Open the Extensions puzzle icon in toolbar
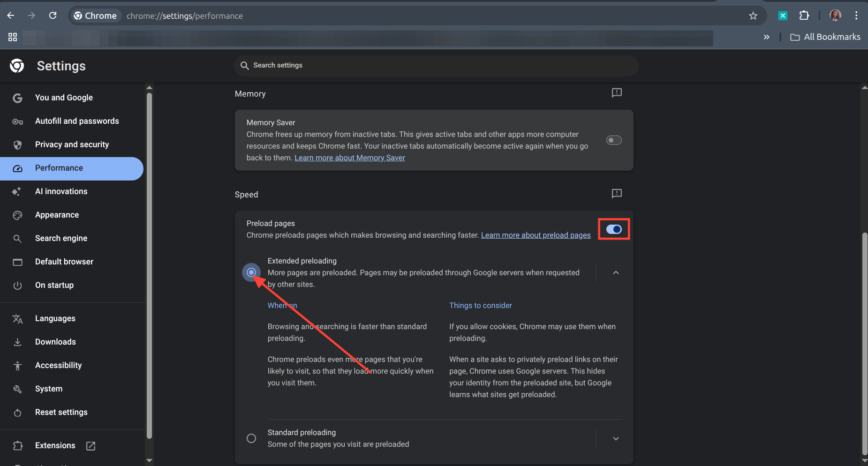The width and height of the screenshot is (868, 466). (x=804, y=16)
